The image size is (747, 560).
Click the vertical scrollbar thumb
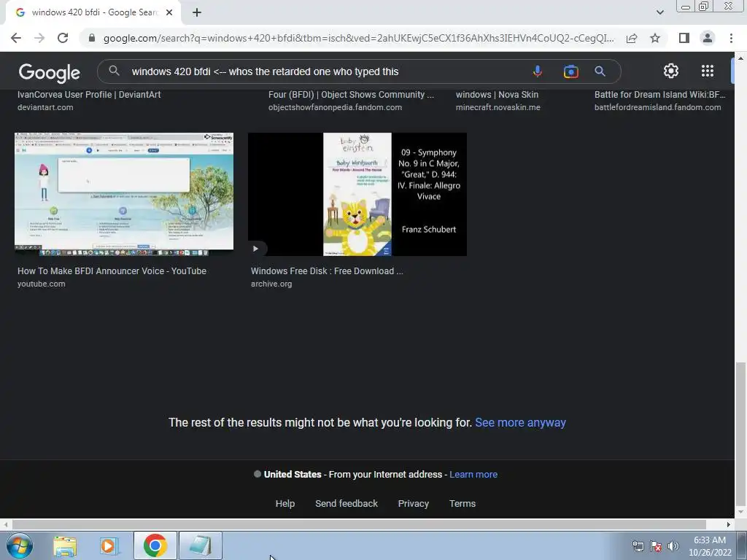(x=740, y=435)
